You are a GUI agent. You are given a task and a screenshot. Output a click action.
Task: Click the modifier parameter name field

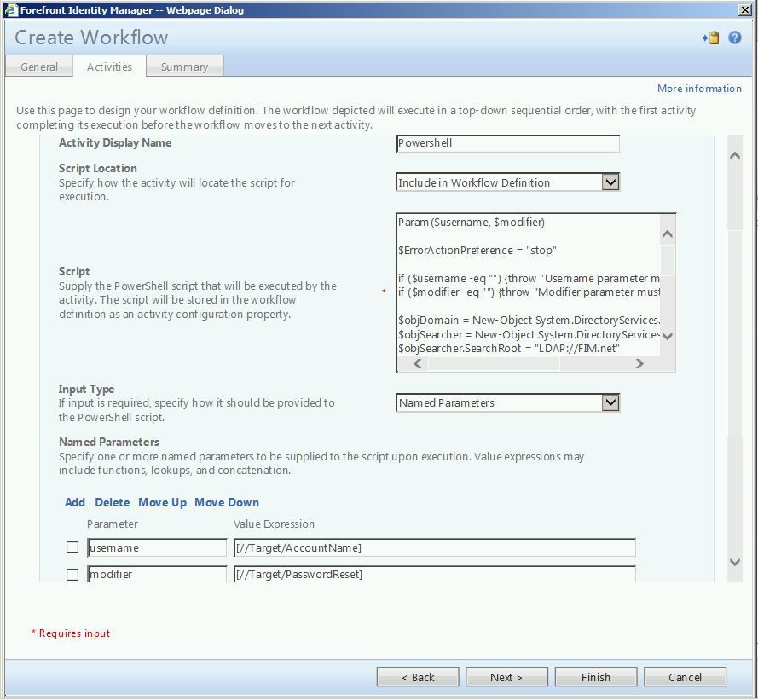[x=157, y=575]
